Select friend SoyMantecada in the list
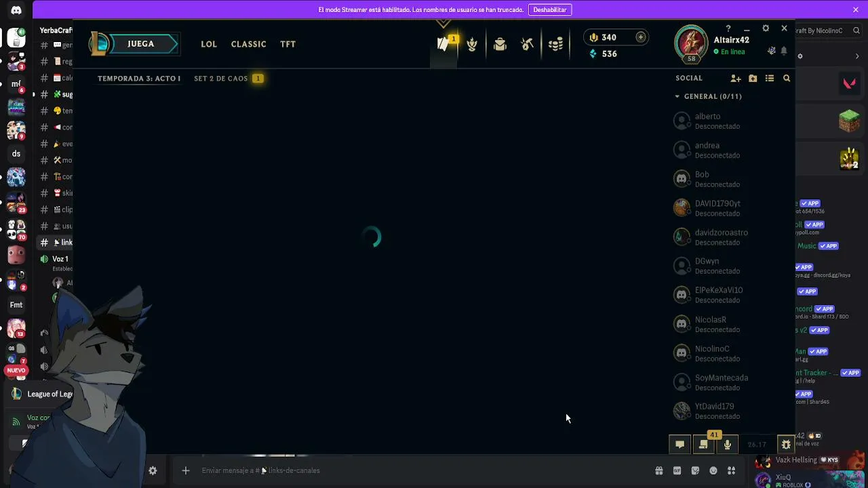This screenshot has height=488, width=868. click(731, 382)
